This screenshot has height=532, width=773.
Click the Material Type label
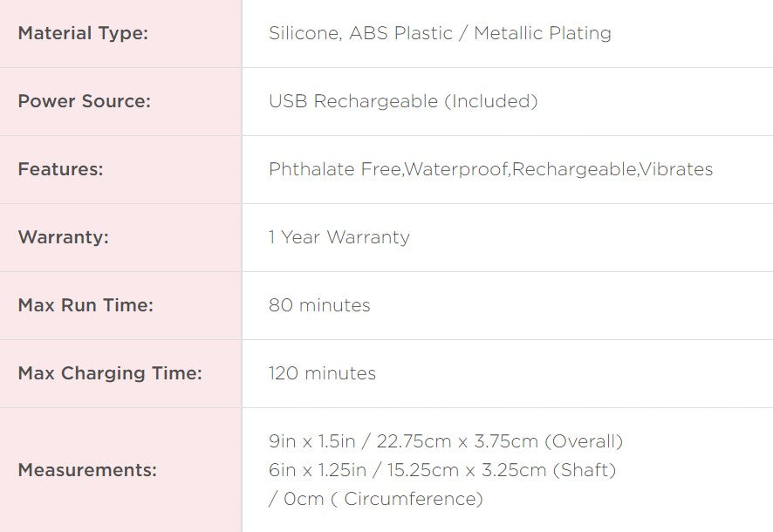pos(83,33)
